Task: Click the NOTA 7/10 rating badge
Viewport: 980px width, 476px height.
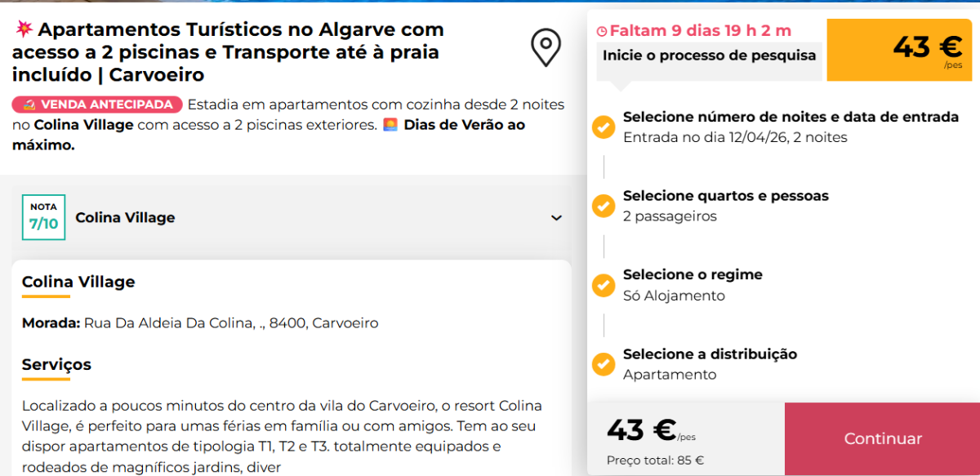Action: (43, 217)
